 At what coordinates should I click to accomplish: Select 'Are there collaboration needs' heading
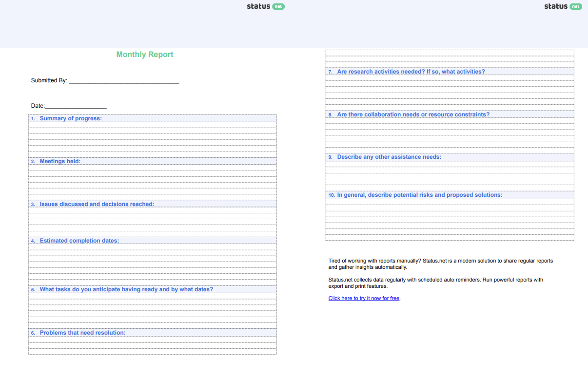click(413, 114)
